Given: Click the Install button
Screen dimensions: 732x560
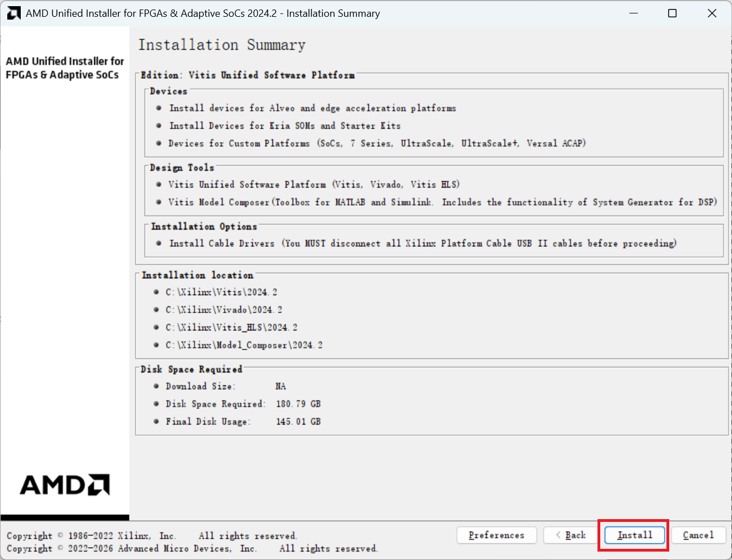Looking at the screenshot, I should pos(634,535).
